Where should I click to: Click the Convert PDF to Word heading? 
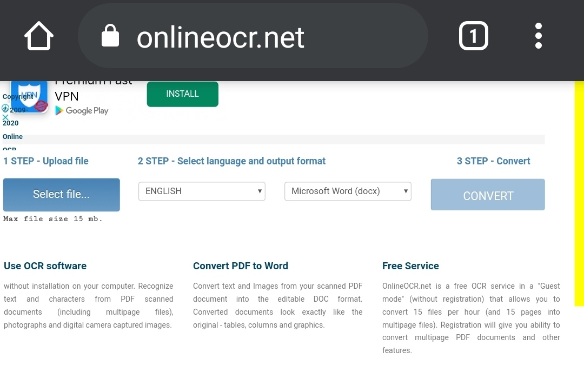click(240, 265)
